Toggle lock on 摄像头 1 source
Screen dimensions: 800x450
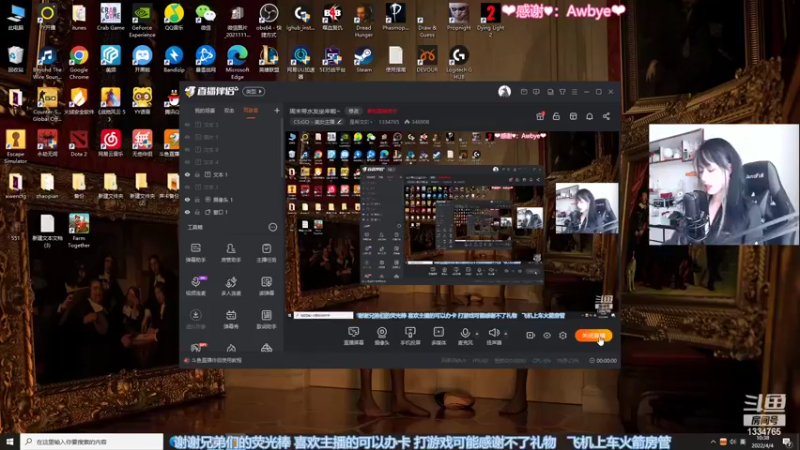click(197, 199)
